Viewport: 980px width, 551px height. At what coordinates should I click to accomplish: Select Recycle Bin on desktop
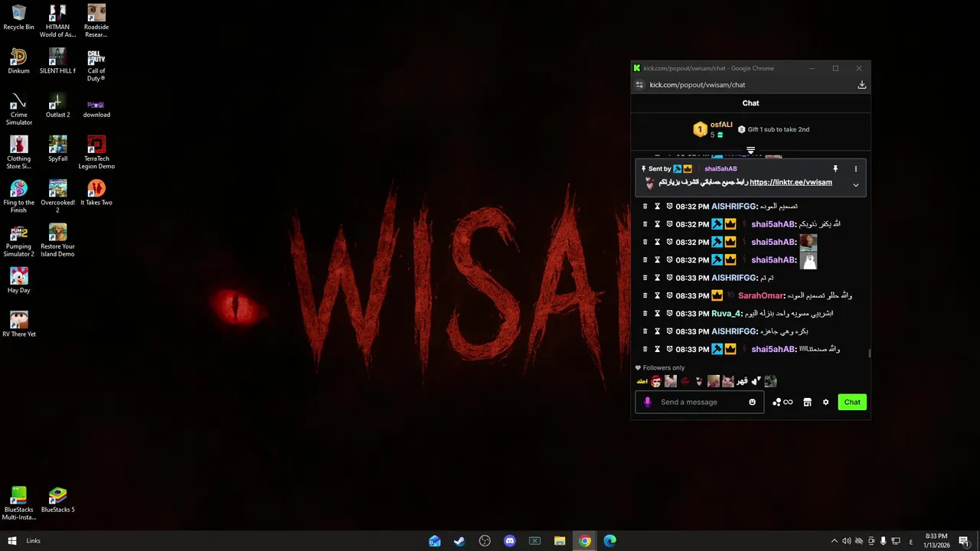pos(19,18)
